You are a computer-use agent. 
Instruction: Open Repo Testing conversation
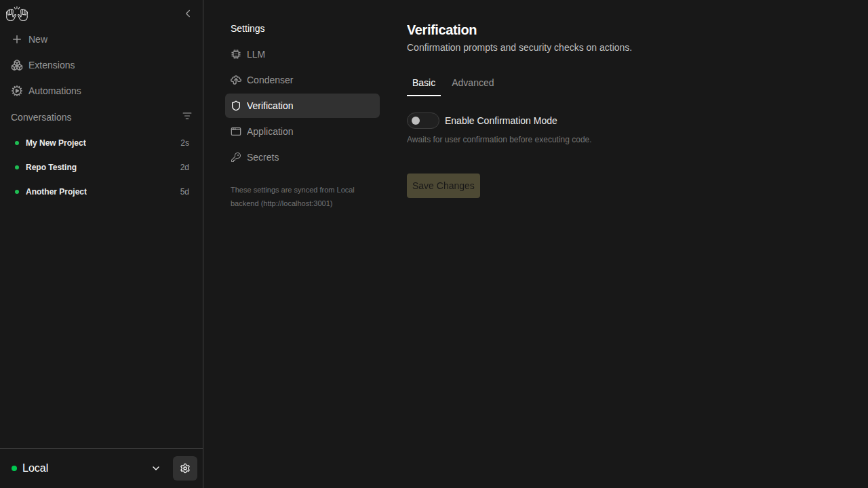102,167
